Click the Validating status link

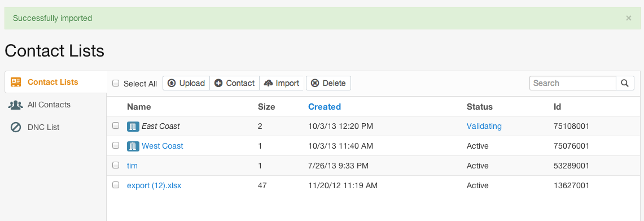[484, 127]
